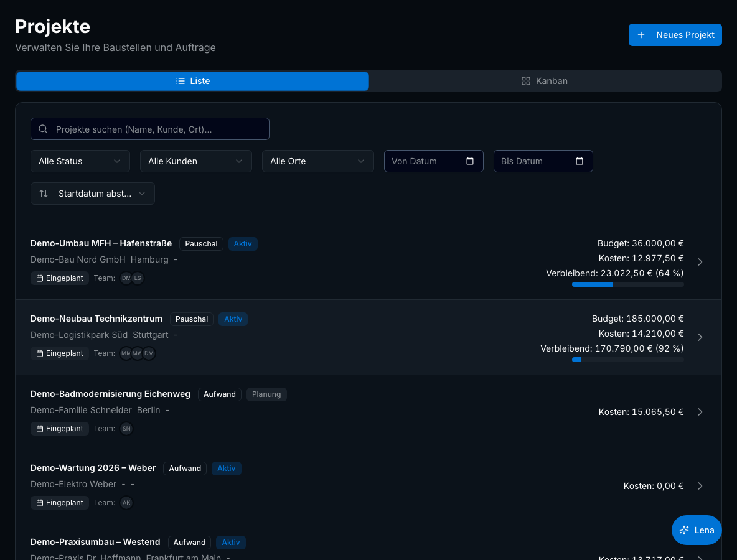The image size is (737, 560).
Task: Open Demo-Umbau MFH – Hafenstraße project
Action: [x=101, y=243]
